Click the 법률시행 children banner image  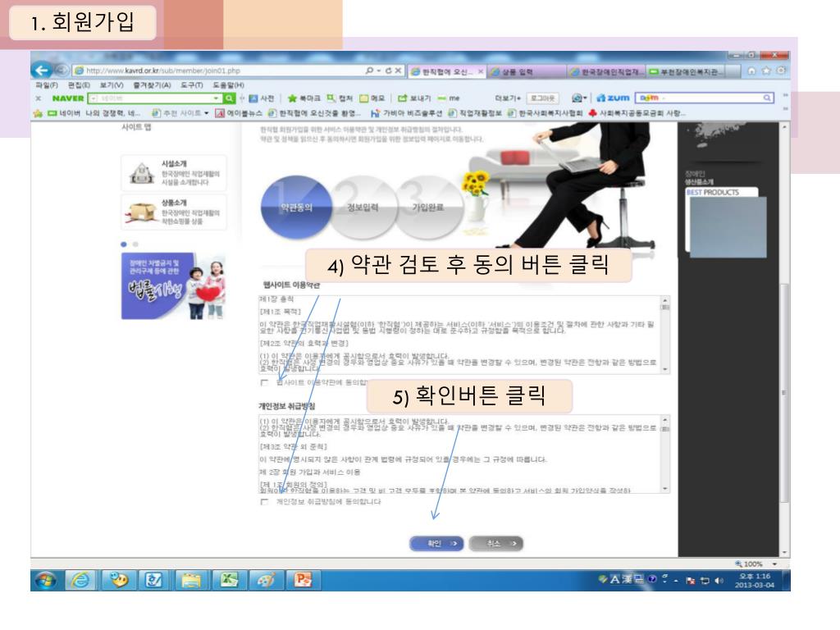[173, 286]
